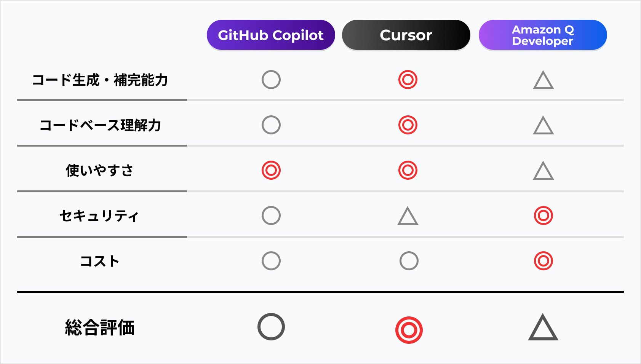Screen dimensions: 641x364
Task: Click Cursor's double circle for コード生成・補完能力
Action: [x=408, y=80]
